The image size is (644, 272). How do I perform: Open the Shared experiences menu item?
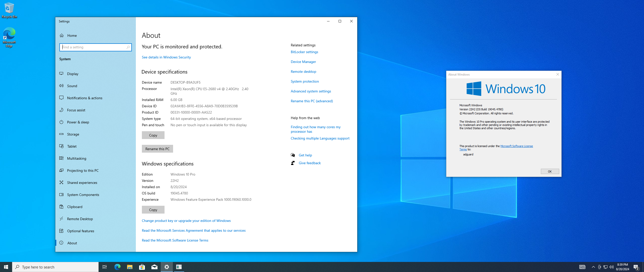click(82, 183)
